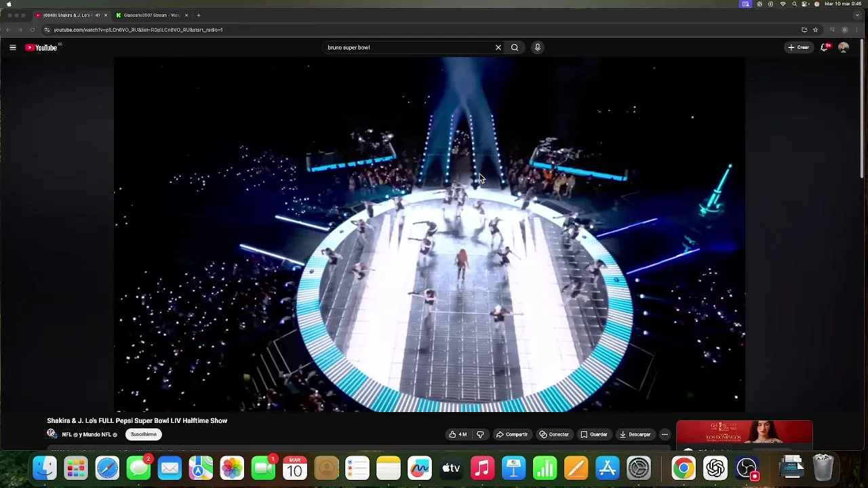Click the Wi-Fi icon in the menu bar
Viewport: 868px width, 488px height.
(783, 4)
